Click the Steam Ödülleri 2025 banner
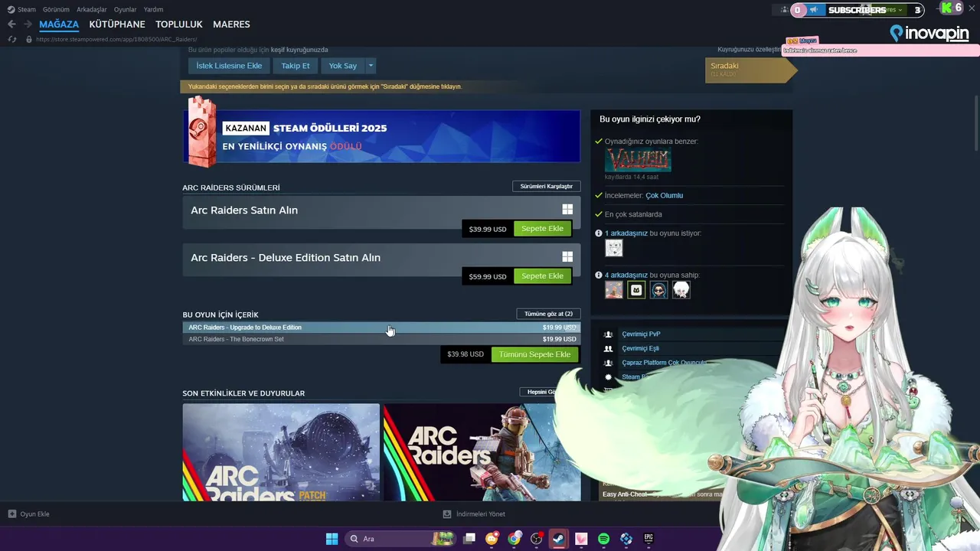980x551 pixels. (x=381, y=136)
